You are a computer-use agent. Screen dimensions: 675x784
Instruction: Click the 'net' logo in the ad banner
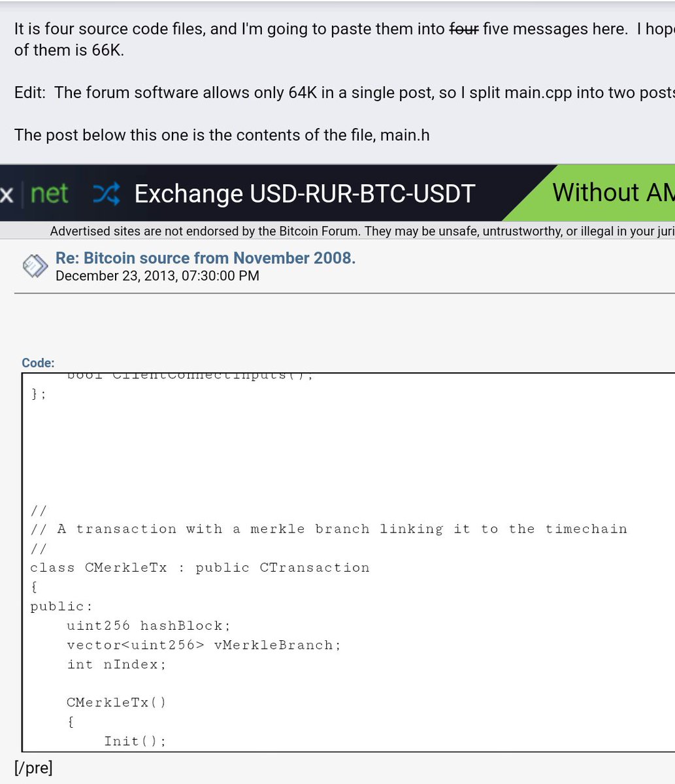click(x=50, y=193)
